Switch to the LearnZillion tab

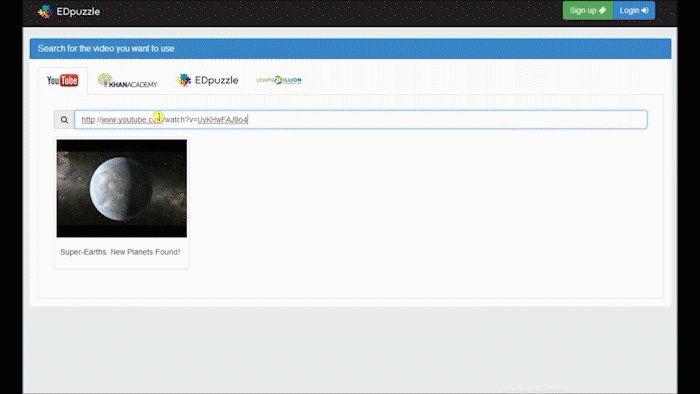coord(279,80)
